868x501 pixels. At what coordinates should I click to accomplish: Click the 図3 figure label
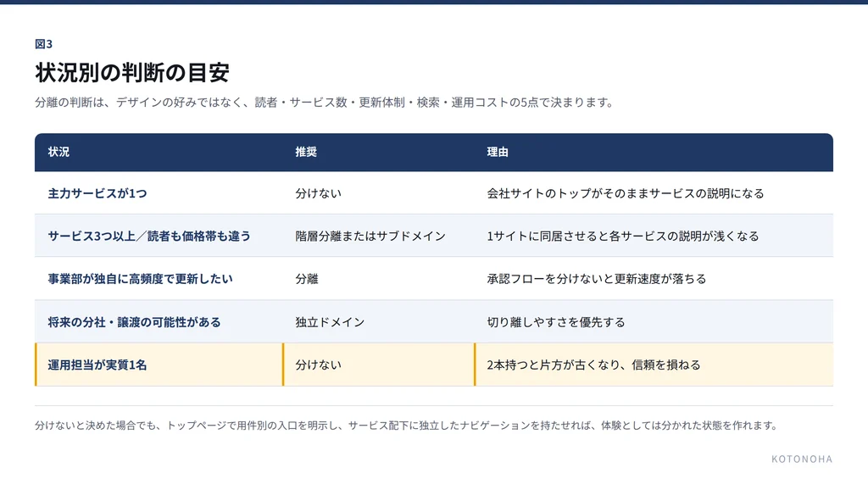pos(44,44)
